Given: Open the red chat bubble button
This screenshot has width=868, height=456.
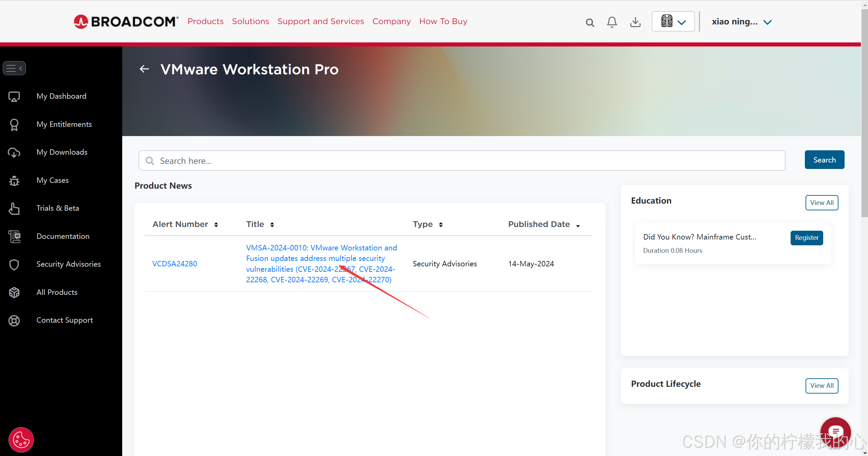Looking at the screenshot, I should pos(835,432).
